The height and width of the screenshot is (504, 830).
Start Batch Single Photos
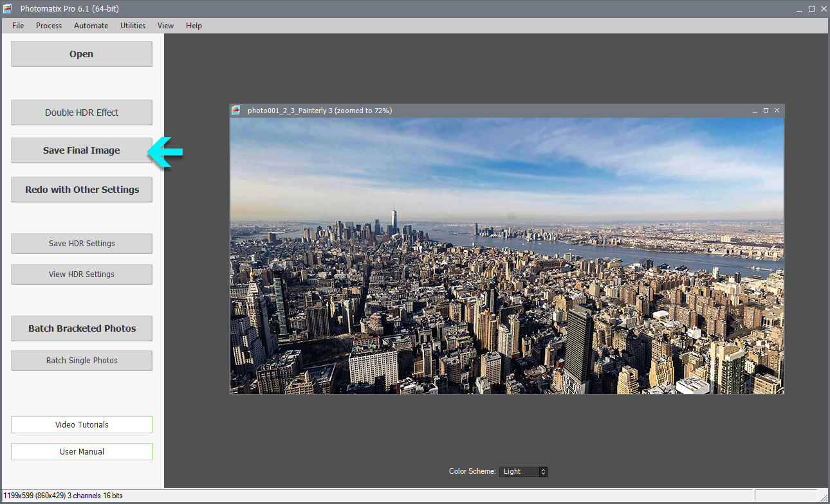click(82, 361)
